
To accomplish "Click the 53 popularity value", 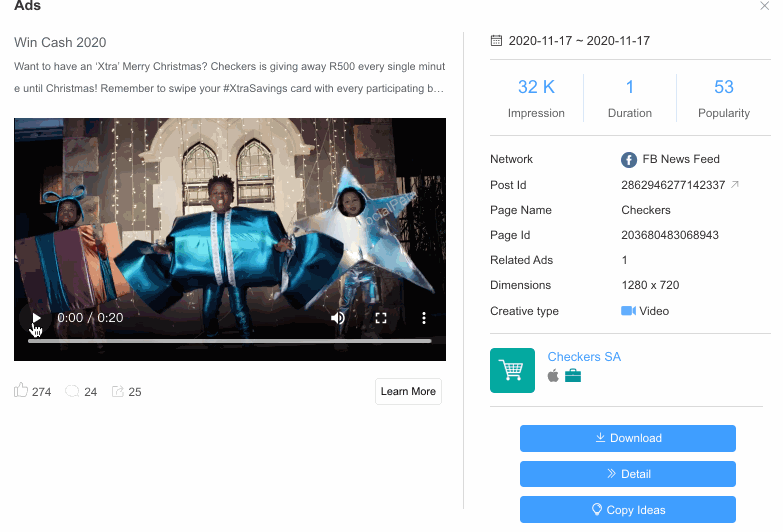I will 724,87.
